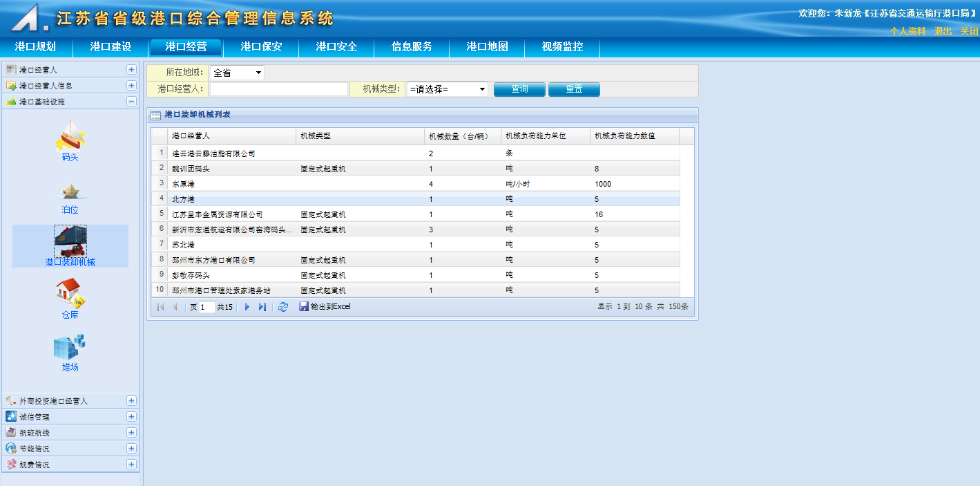Open the 机械类型 dropdown list
Image resolution: width=980 pixels, height=486 pixels.
pyautogui.click(x=448, y=89)
